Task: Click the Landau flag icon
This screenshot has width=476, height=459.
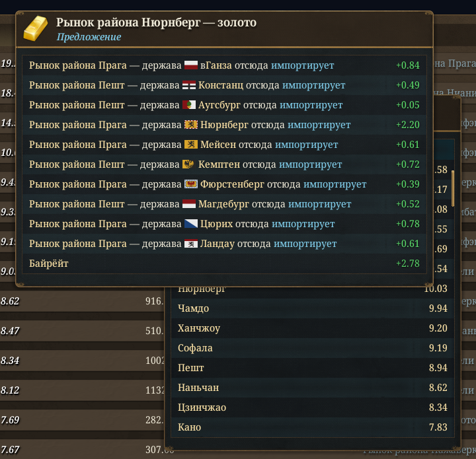Action: [191, 244]
